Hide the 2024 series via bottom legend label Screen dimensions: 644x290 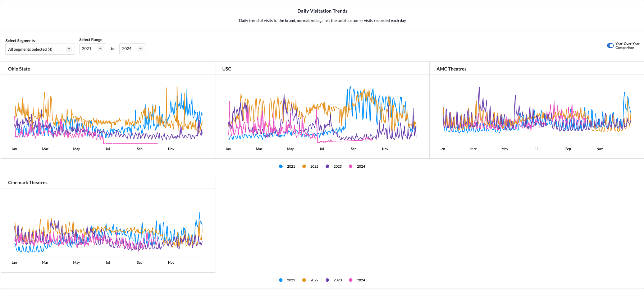click(361, 280)
